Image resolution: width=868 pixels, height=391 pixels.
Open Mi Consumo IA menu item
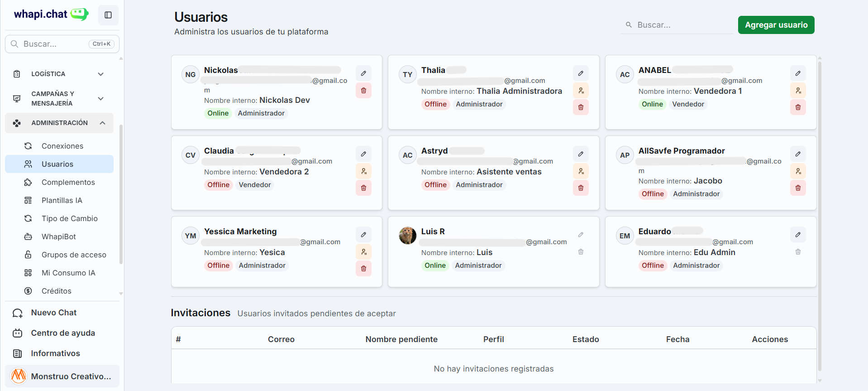point(59,273)
